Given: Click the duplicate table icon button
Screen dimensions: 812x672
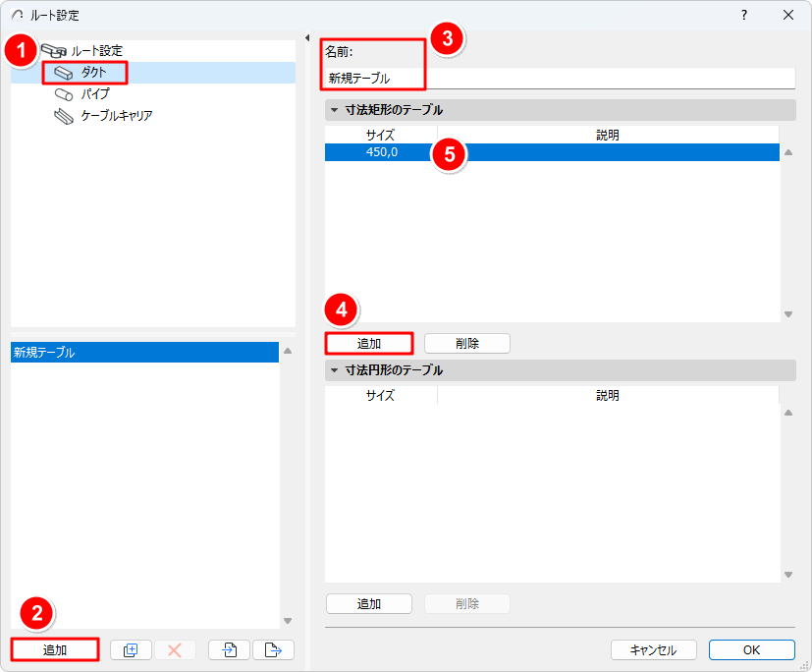Looking at the screenshot, I should point(131,649).
